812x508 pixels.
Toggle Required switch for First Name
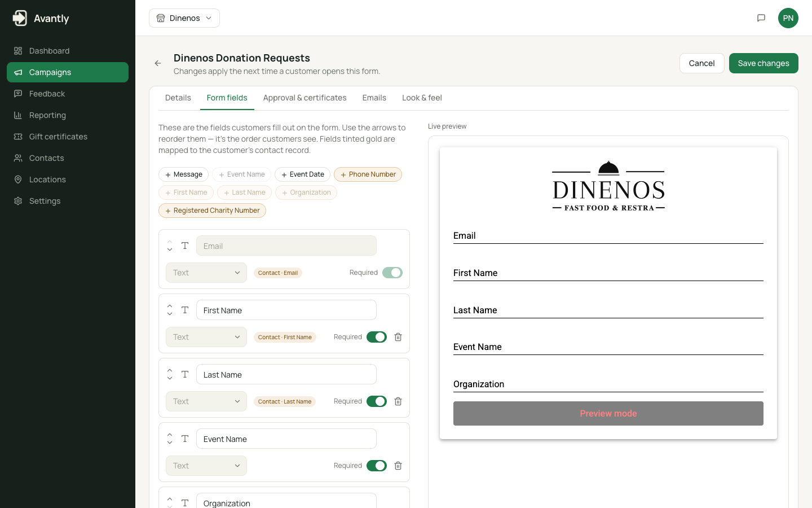tap(377, 337)
